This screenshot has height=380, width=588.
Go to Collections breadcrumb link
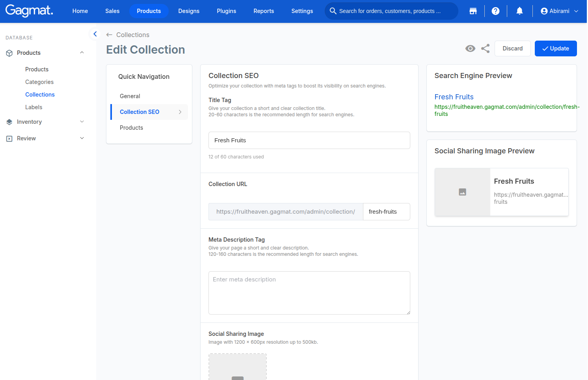[133, 35]
